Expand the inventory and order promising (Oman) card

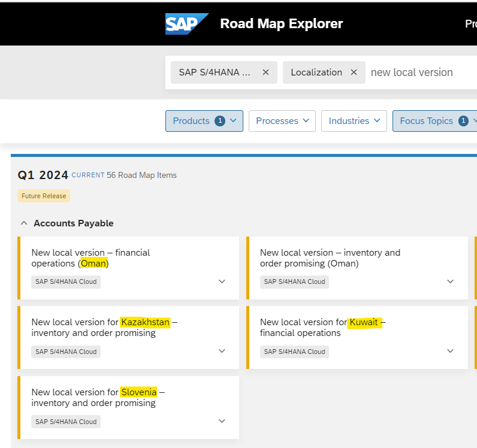tap(450, 281)
